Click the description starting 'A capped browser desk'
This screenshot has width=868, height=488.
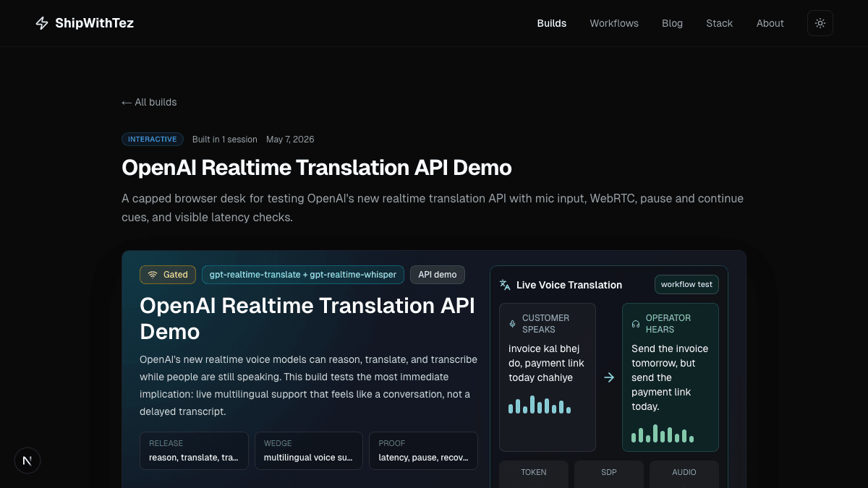433,207
